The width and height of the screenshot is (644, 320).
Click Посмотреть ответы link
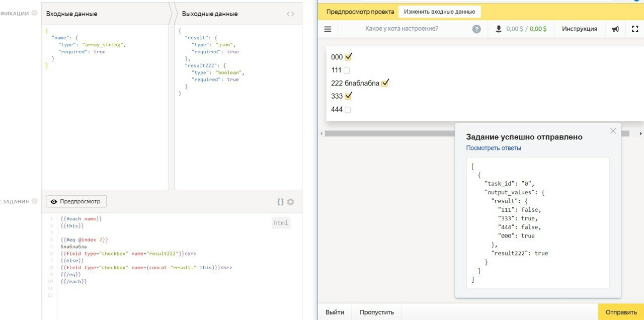click(x=494, y=148)
